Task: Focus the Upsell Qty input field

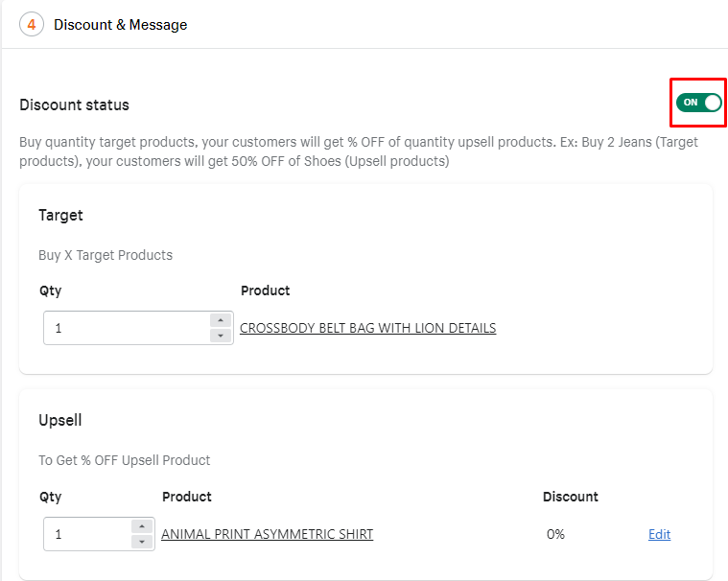Action: [86, 534]
